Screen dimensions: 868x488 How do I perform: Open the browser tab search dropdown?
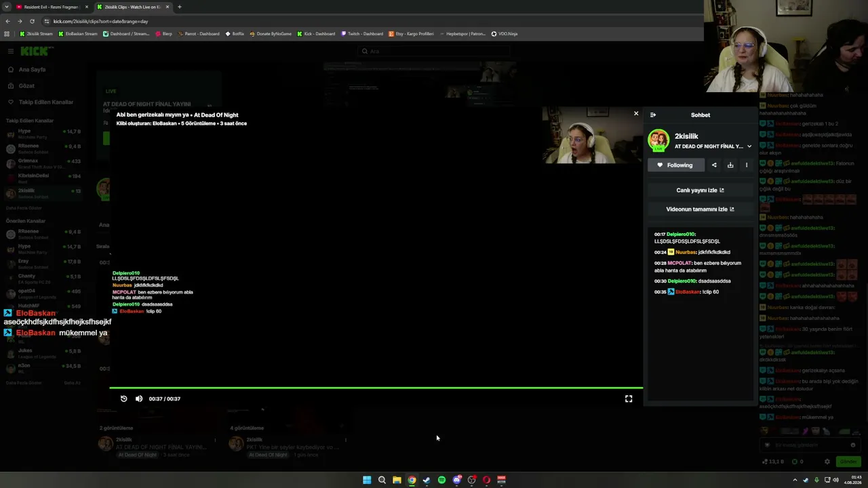click(x=6, y=7)
